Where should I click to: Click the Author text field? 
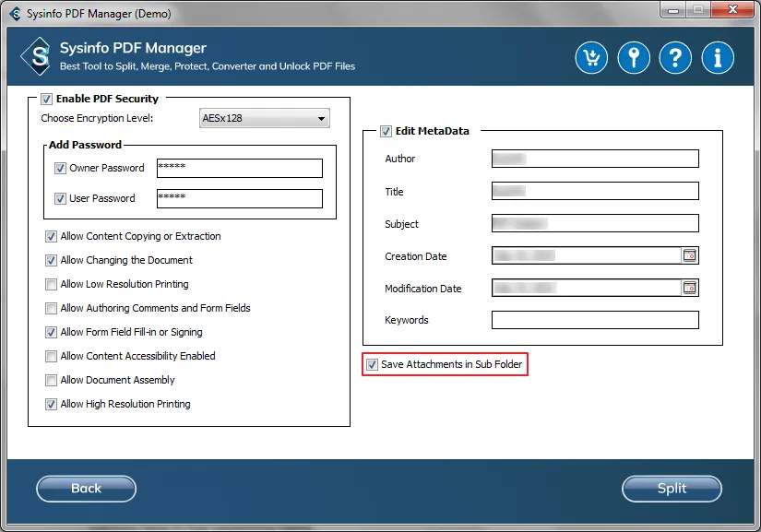(x=594, y=159)
